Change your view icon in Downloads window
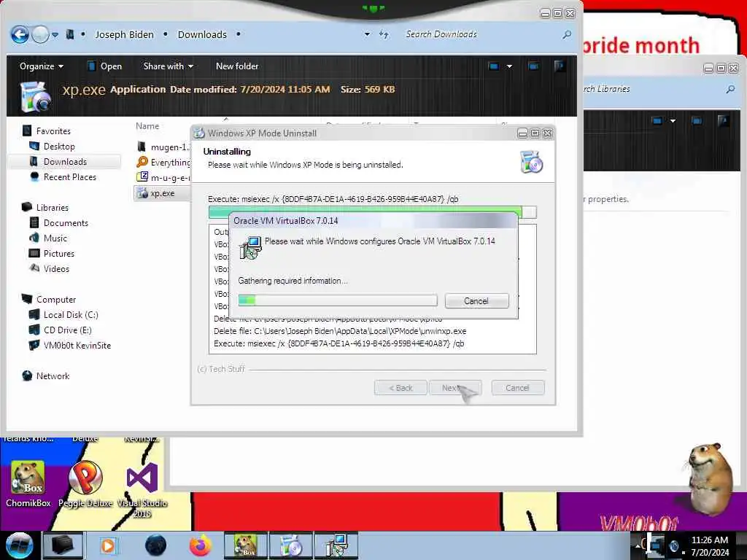 (x=494, y=66)
